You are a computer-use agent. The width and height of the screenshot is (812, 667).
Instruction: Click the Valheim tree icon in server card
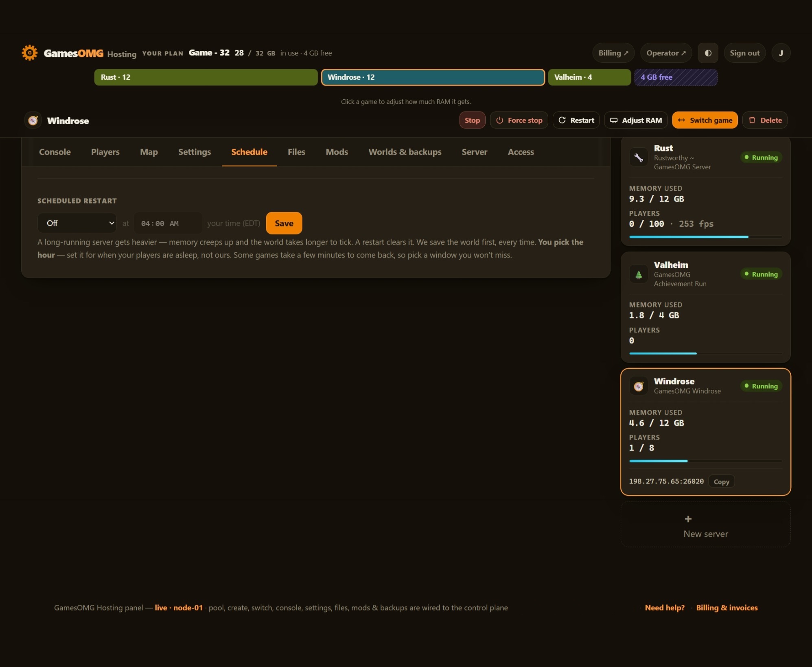click(x=639, y=274)
